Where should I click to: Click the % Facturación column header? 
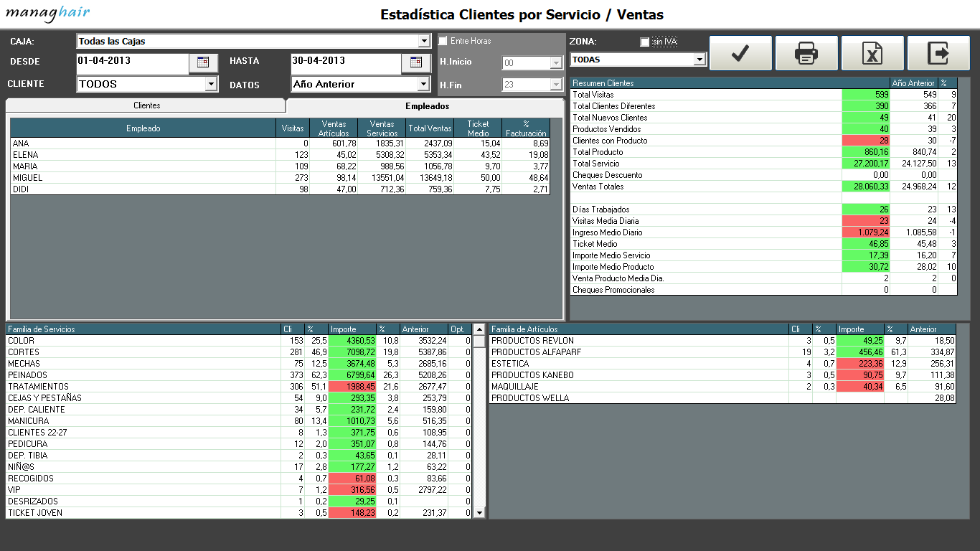(526, 128)
